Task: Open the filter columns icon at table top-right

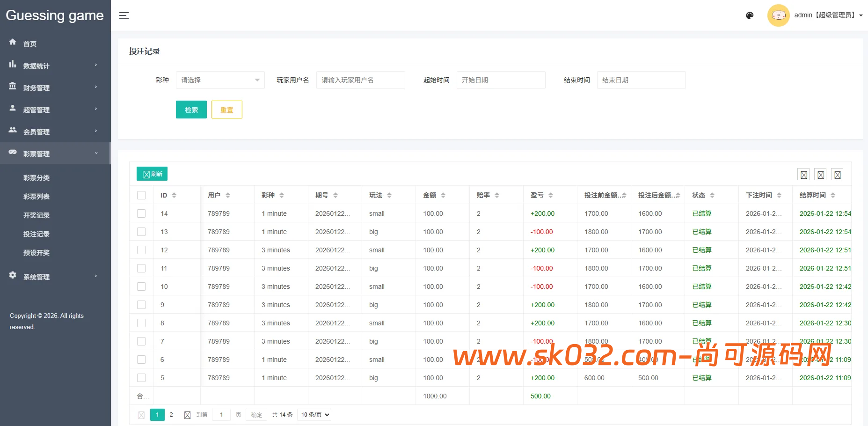Action: click(x=803, y=174)
